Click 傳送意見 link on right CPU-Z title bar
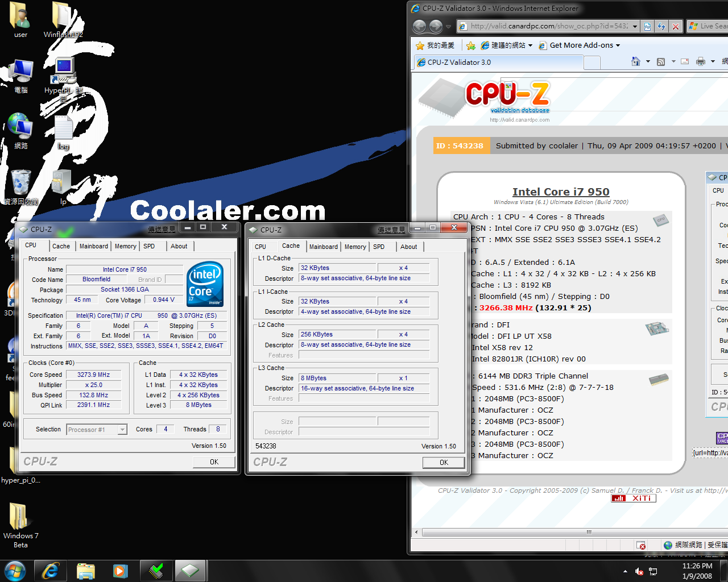 392,230
